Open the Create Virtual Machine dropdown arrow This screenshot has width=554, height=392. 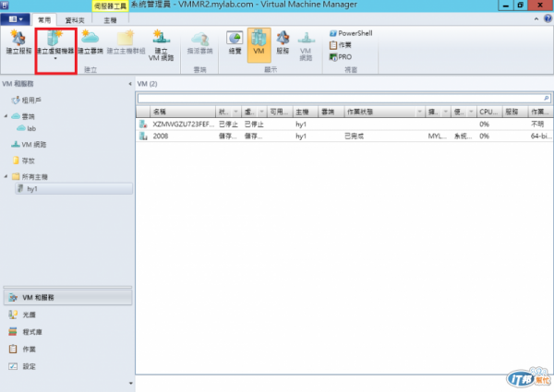pyautogui.click(x=55, y=59)
